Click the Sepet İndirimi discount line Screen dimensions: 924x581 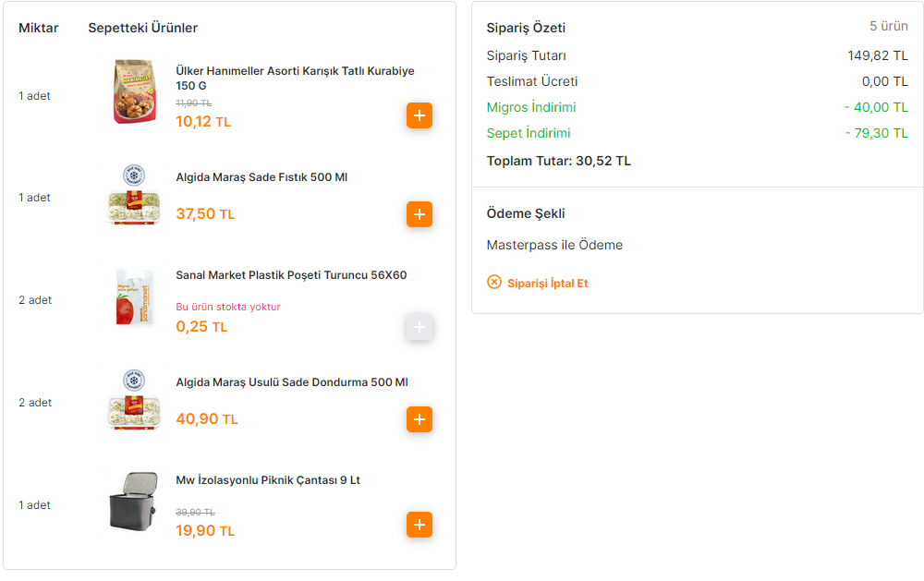(697, 133)
